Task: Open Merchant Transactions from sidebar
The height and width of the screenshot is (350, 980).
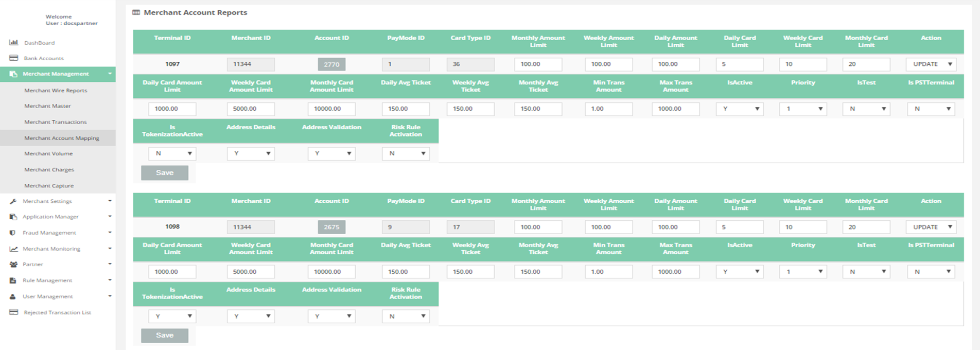Action: [56, 122]
